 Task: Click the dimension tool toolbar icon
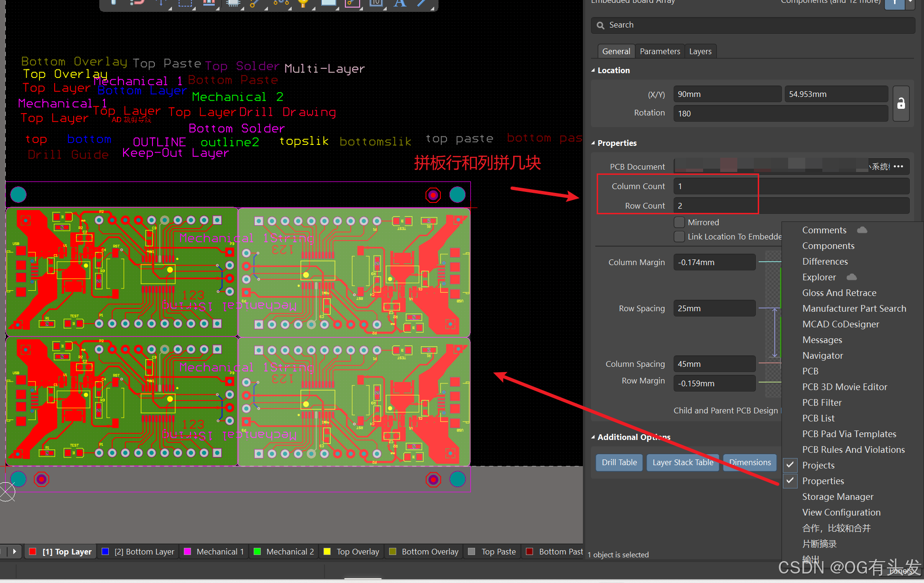pos(376,3)
